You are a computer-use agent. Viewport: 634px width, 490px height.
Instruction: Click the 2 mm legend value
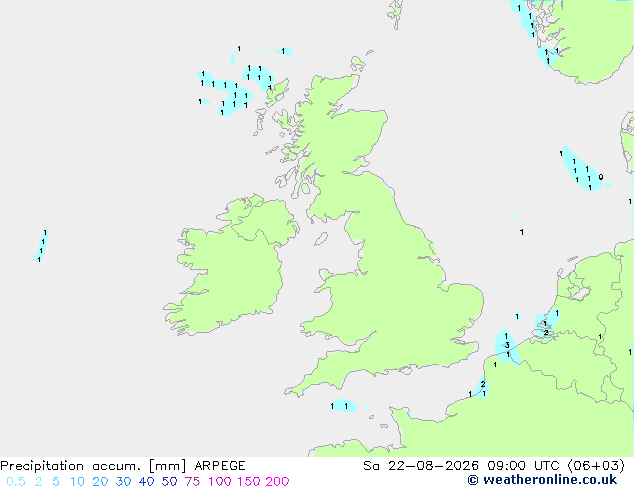(38, 482)
